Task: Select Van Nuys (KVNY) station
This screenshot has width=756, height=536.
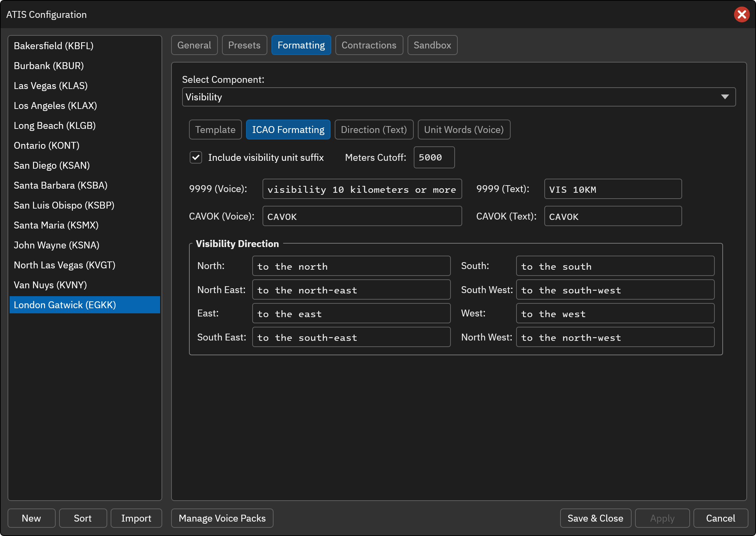Action: tap(85, 285)
